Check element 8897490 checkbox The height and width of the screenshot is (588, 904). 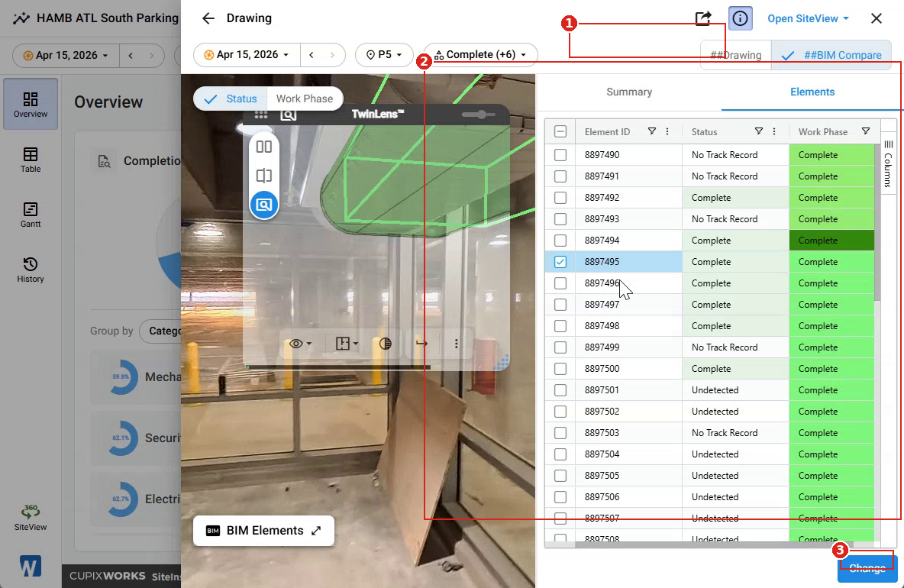560,155
